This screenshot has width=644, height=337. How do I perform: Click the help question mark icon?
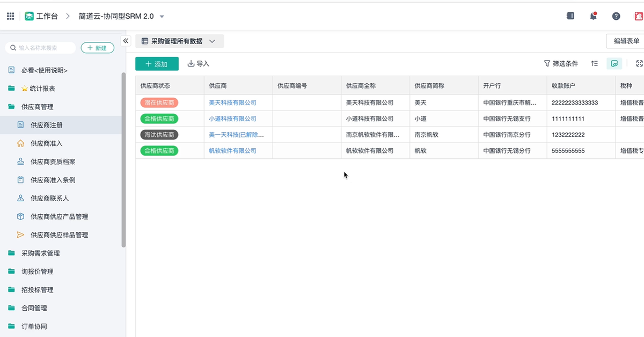click(x=616, y=16)
